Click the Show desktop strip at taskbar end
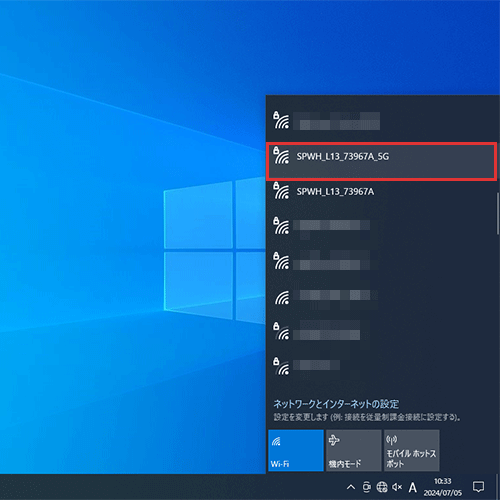Screen dimensions: 500x500 click(x=498, y=487)
